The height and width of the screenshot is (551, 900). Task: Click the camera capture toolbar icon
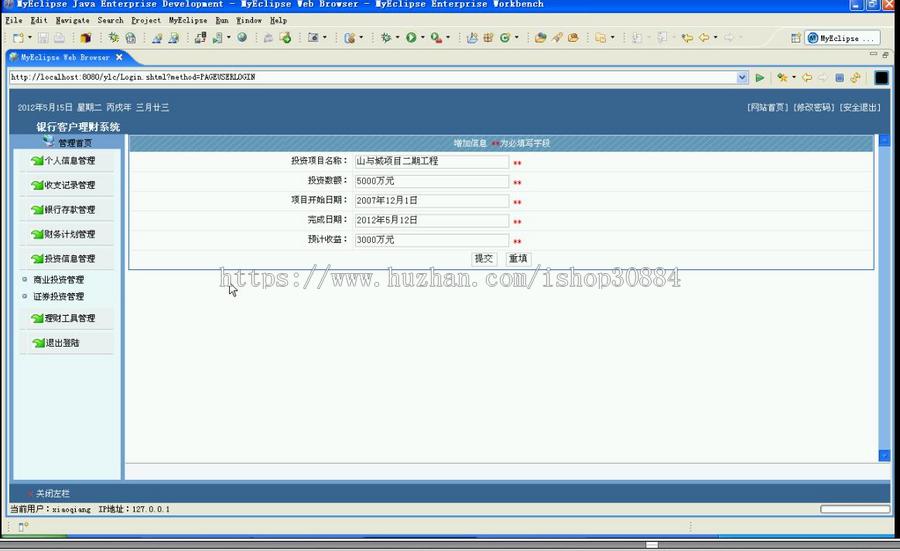(313, 38)
